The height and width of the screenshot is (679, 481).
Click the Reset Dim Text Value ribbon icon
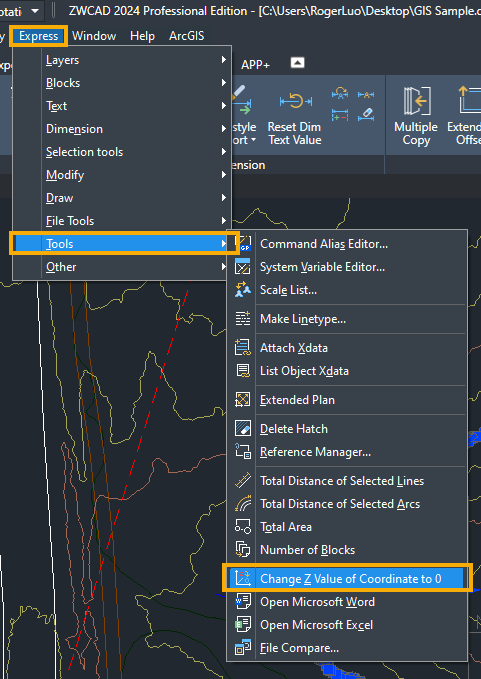295,101
